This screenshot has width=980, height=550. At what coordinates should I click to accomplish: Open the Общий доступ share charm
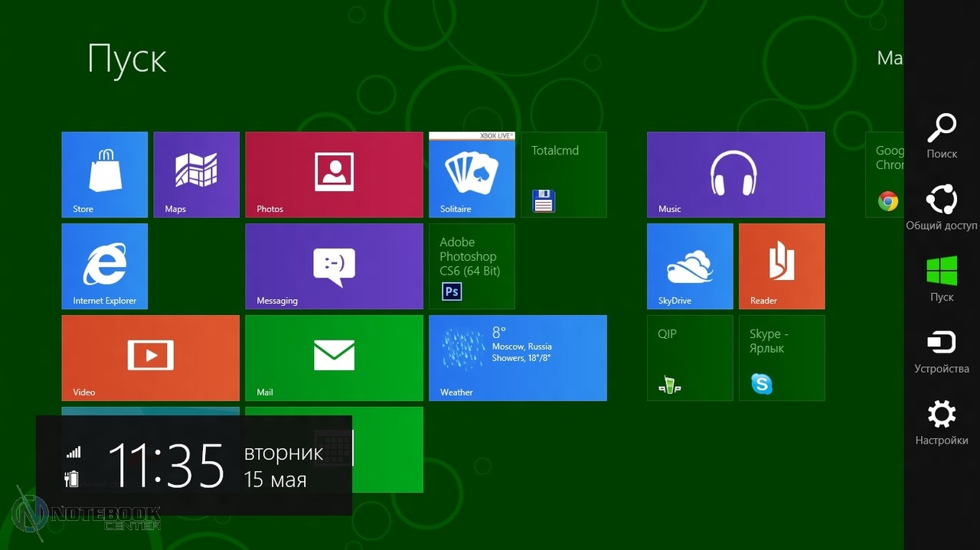(x=941, y=207)
